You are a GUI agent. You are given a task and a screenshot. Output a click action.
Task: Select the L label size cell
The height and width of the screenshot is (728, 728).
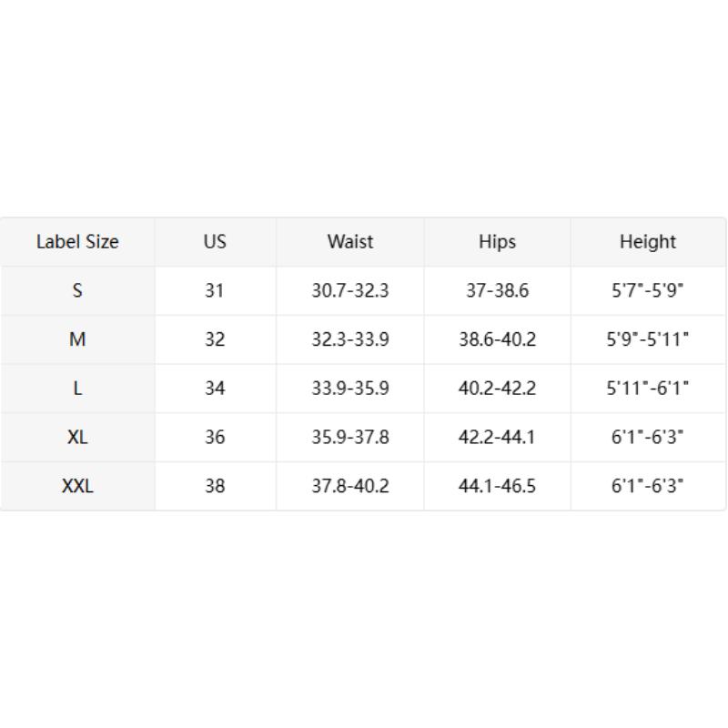point(77,389)
